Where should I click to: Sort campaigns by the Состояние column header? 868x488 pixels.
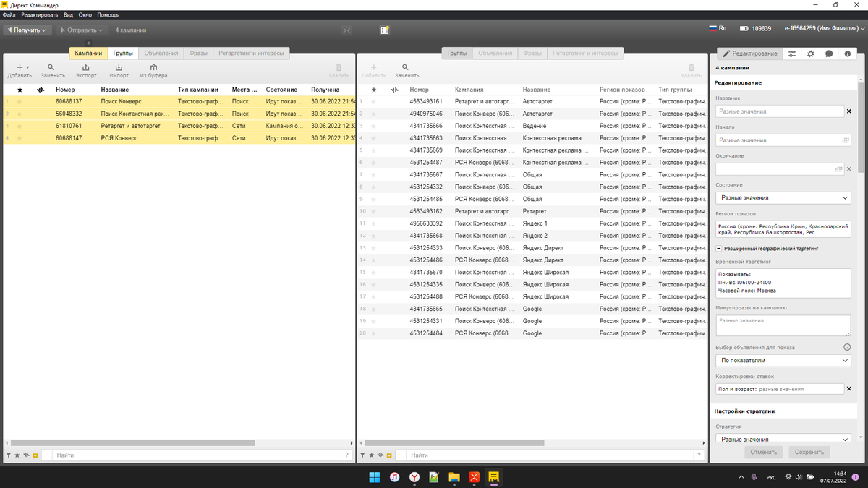[x=281, y=90]
